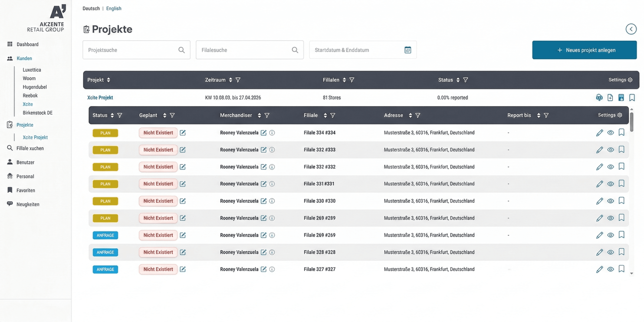
Task: Show Filale 327 details via the eye icon
Action: [610, 269]
